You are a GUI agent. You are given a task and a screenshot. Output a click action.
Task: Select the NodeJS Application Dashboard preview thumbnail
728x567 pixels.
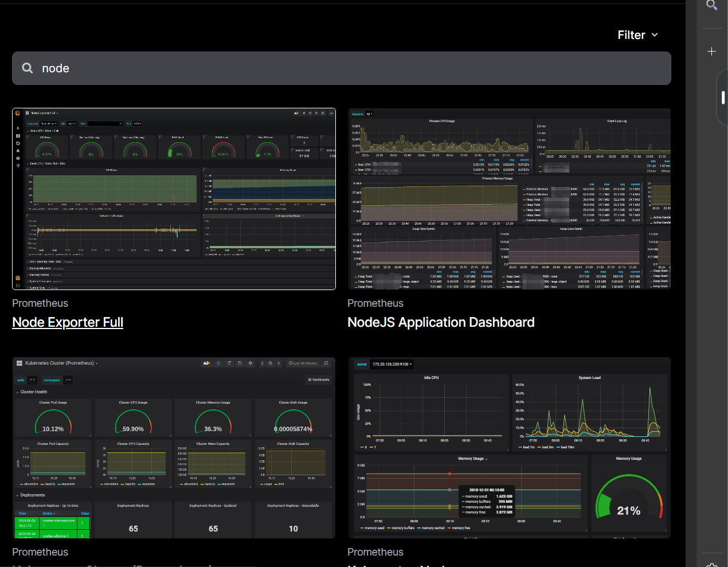(x=509, y=199)
